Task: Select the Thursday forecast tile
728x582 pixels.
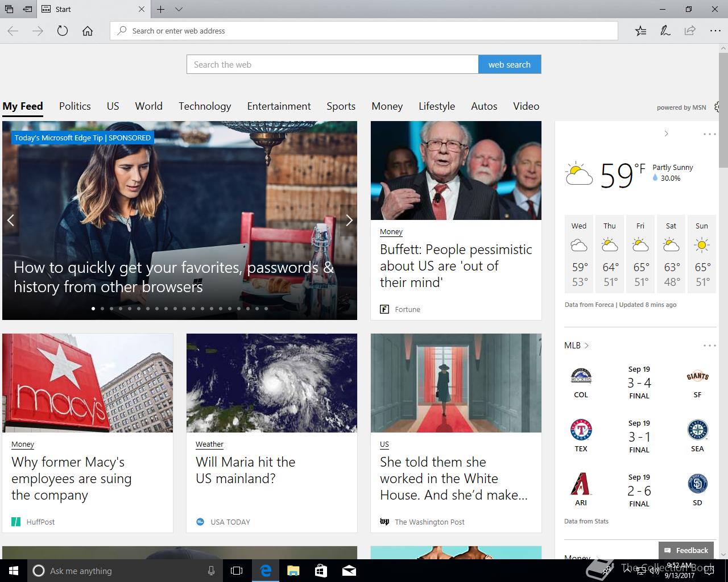Action: tap(610, 254)
